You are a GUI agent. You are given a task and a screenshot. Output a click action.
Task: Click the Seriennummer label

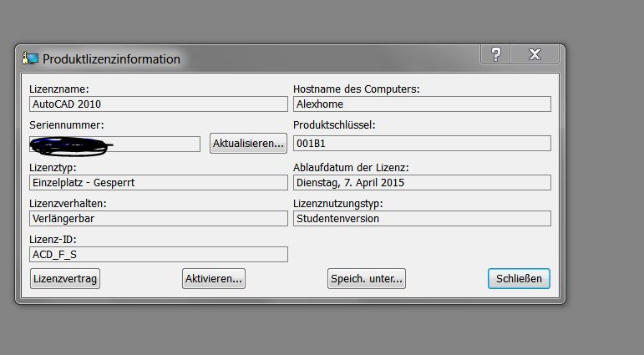point(67,125)
